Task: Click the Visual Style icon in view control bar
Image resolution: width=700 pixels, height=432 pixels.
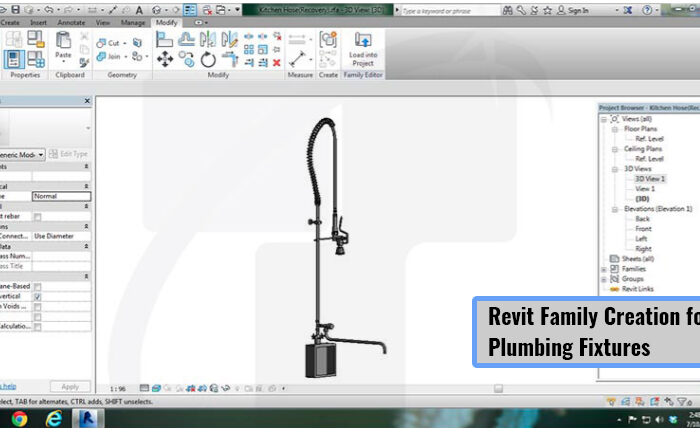Action: [x=156, y=388]
